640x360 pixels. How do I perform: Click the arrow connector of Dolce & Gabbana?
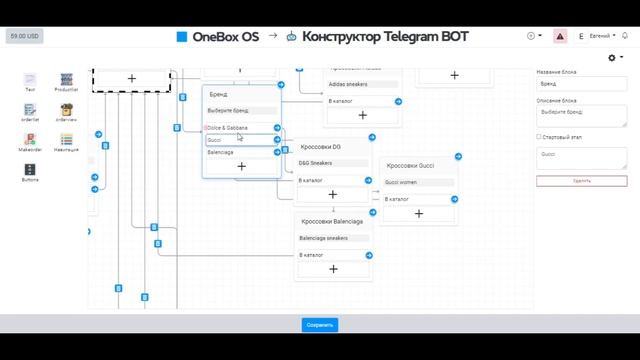(x=277, y=128)
